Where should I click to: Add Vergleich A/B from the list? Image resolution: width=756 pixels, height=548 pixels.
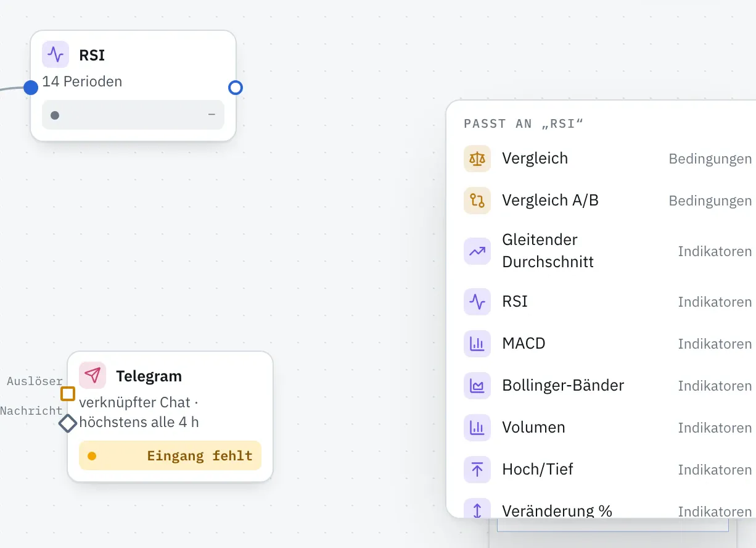[x=607, y=201]
